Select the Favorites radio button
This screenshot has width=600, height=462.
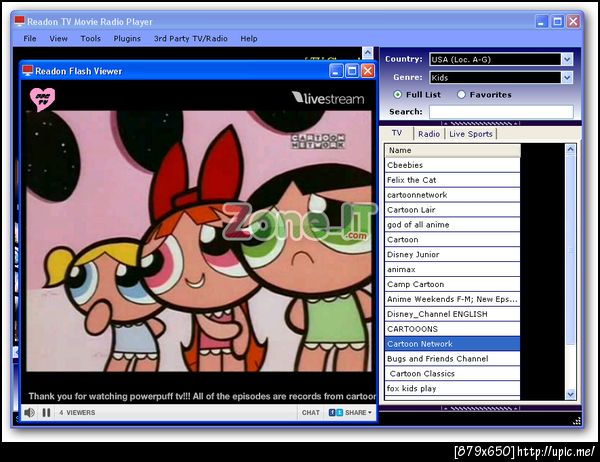click(x=461, y=95)
